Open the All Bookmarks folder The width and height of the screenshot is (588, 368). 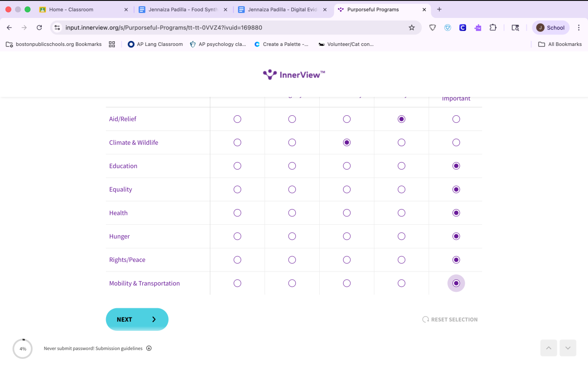pos(560,44)
